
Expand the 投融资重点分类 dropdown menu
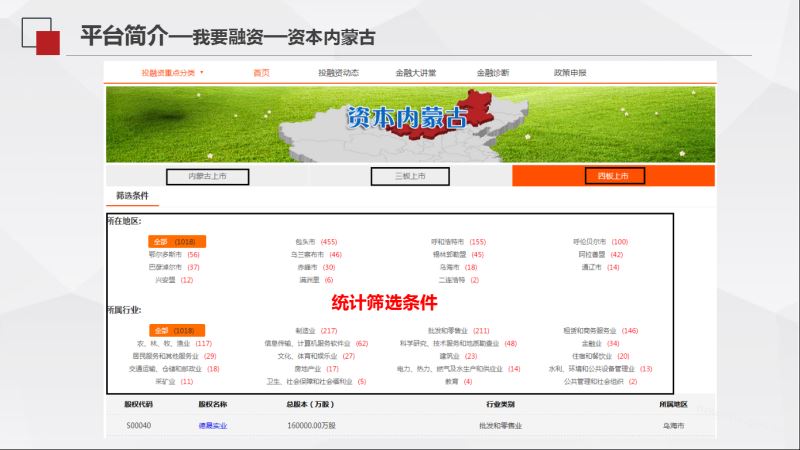pyautogui.click(x=172, y=73)
